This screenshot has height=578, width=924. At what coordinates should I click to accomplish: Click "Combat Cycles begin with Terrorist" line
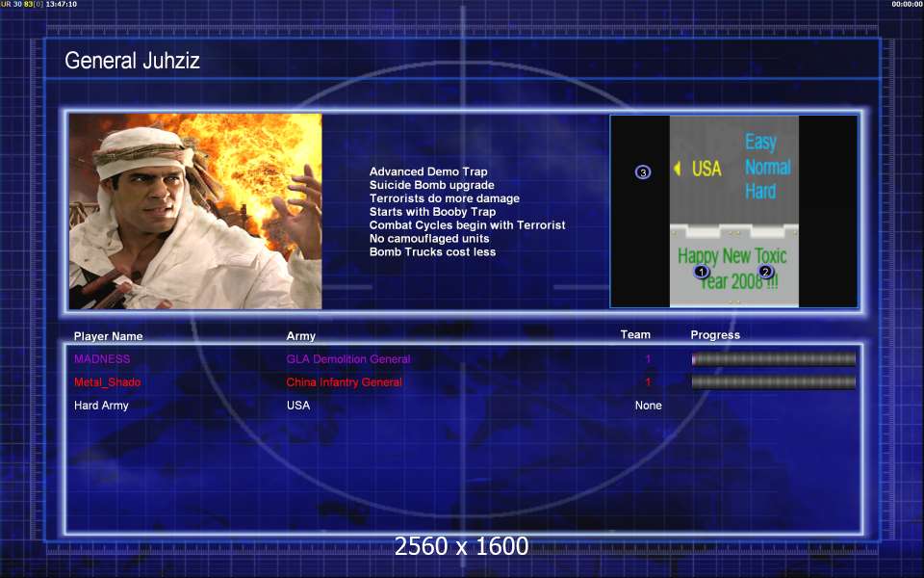pyautogui.click(x=468, y=225)
